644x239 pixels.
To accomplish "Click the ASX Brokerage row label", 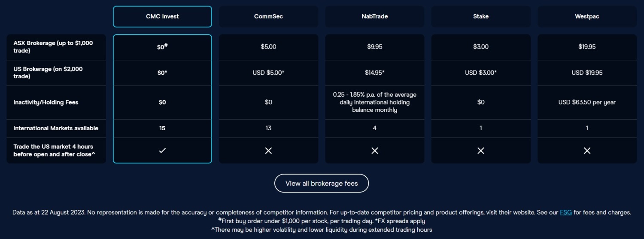I will click(56, 47).
